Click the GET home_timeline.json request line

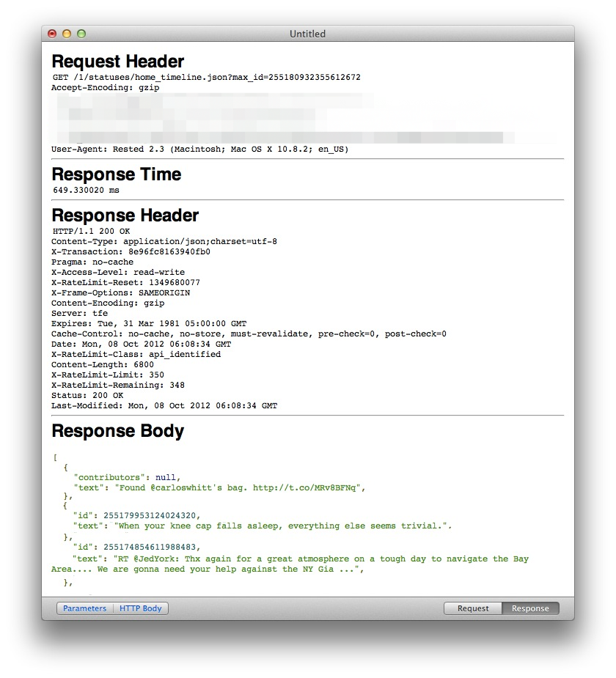coord(206,77)
